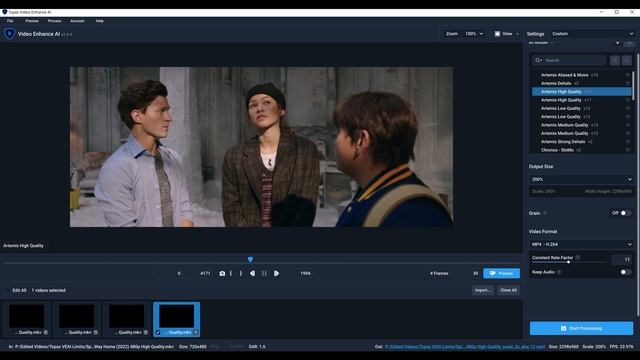Click the icon at the end of the Artemis Low Quality v12 row
The height and width of the screenshot is (360, 640).
click(627, 117)
